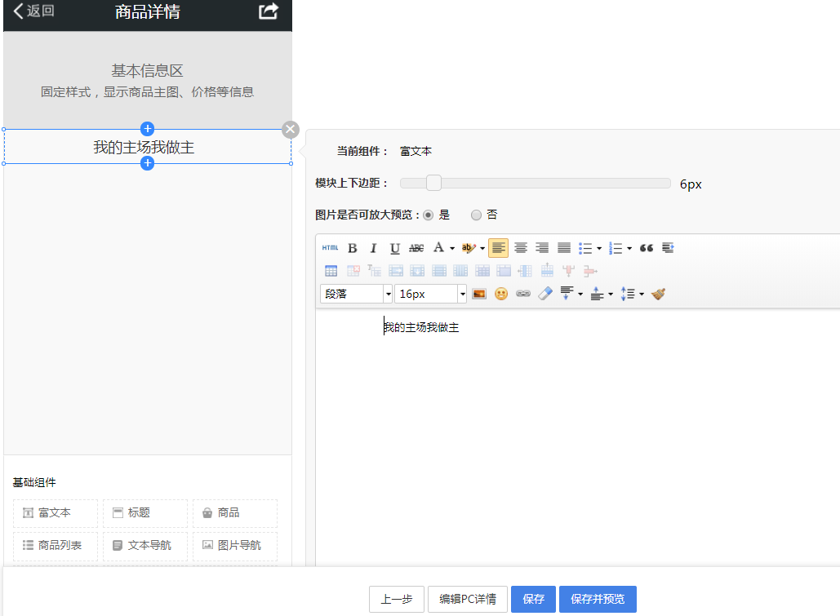
Task: Click the 模块上下边距 slider handle
Action: pyautogui.click(x=433, y=184)
